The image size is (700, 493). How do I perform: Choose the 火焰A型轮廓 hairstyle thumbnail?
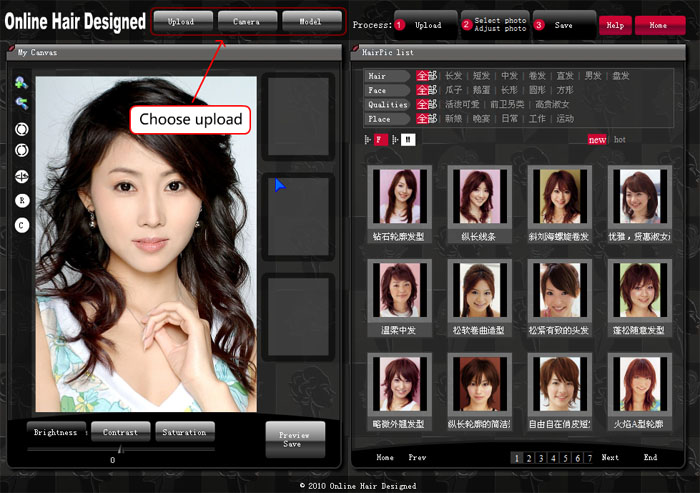point(640,384)
